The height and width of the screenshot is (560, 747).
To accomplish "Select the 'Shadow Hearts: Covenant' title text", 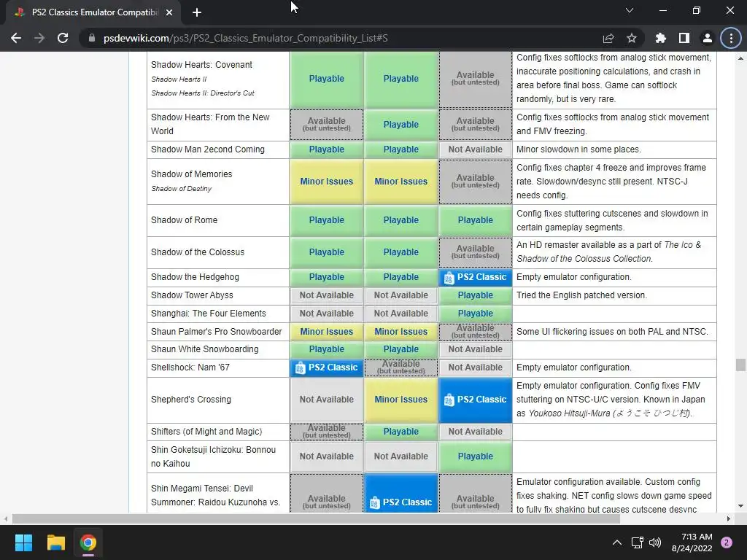I will click(201, 65).
